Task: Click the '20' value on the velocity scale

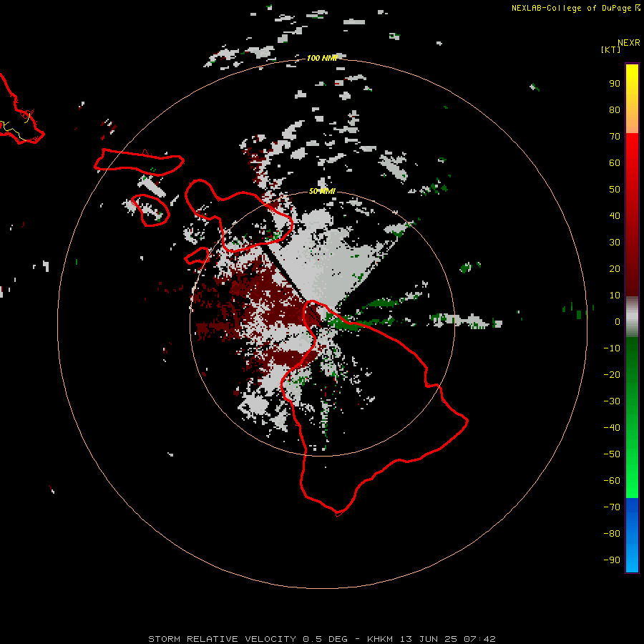Action: pos(615,268)
